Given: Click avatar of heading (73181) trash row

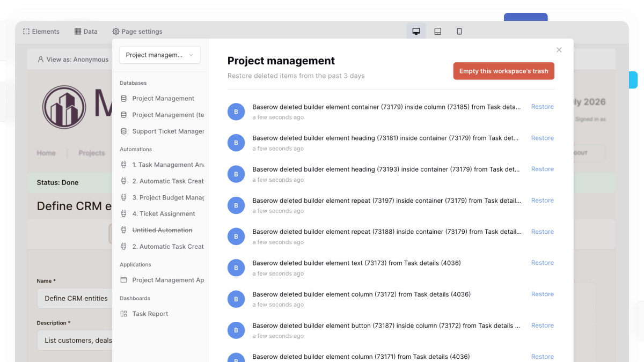Looking at the screenshot, I should (x=236, y=143).
